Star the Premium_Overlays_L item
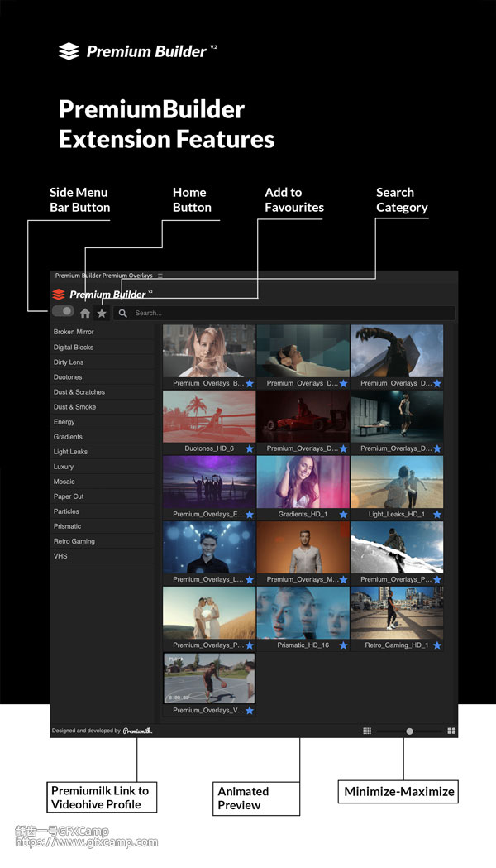496x868 pixels. [250, 580]
